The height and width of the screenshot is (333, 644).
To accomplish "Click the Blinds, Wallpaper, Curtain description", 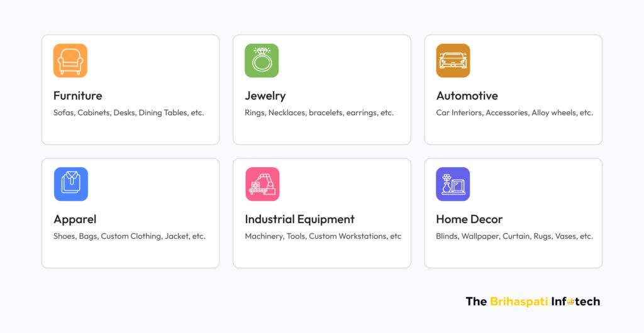I will [x=514, y=236].
